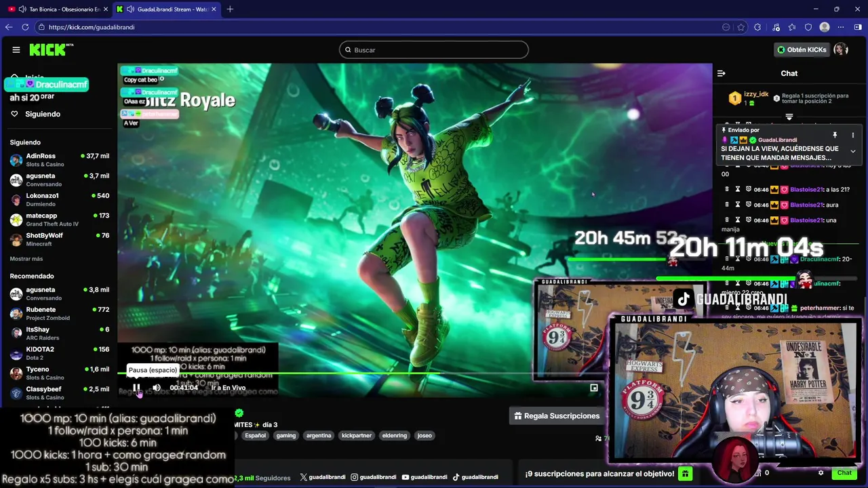Viewport: 868px width, 488px height.
Task: Open the favorites list icon
Action: coord(792,27)
